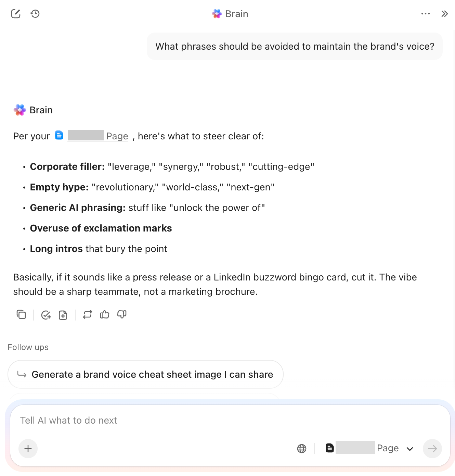Click the user's question message bubble
Image resolution: width=455 pixels, height=476 pixels.
point(295,46)
